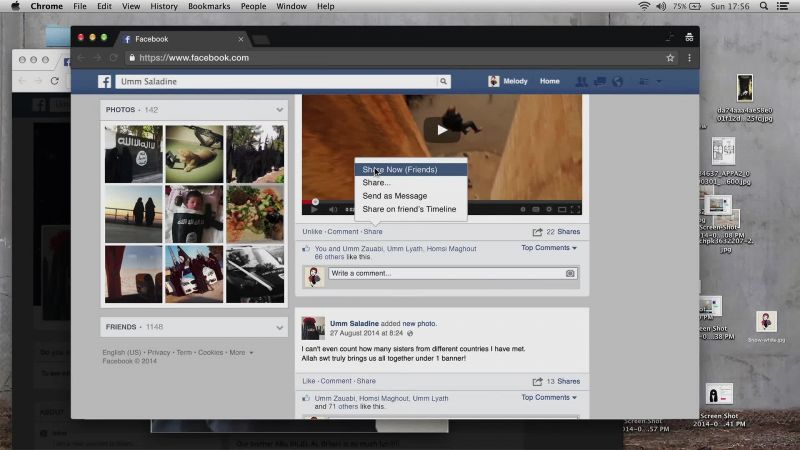Click the video control bar play button
This screenshot has width=800, height=450.
click(314, 210)
